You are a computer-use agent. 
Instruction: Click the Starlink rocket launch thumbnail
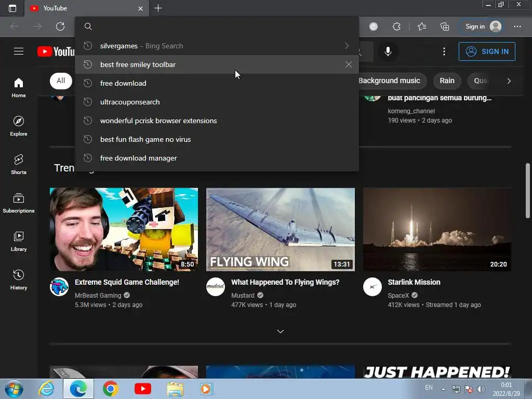point(437,229)
